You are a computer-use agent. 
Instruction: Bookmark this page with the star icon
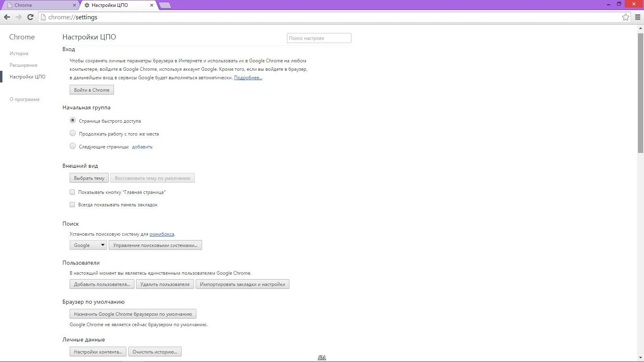625,17
